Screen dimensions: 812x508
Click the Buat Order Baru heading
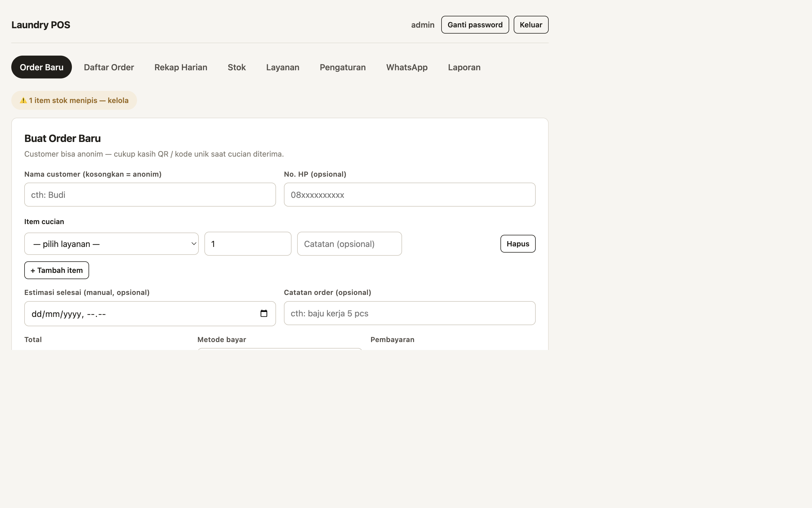coord(62,138)
